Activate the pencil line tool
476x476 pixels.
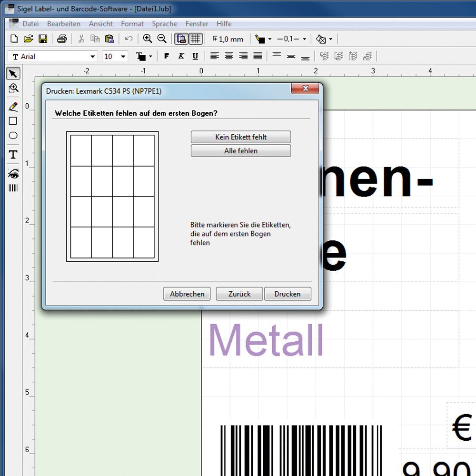13,106
